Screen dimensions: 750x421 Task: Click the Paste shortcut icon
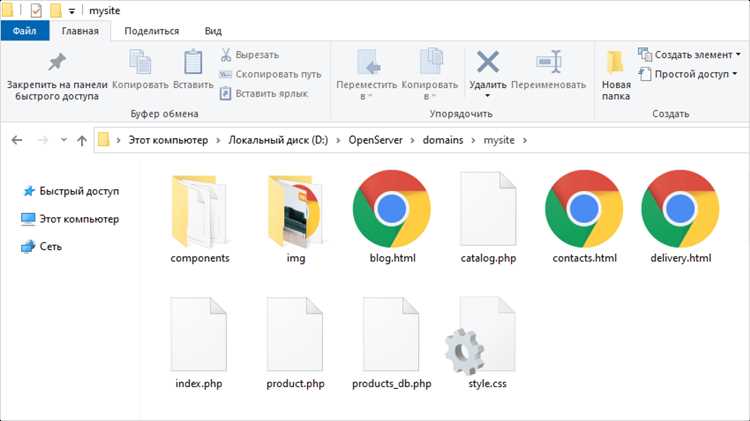pyautogui.click(x=225, y=93)
